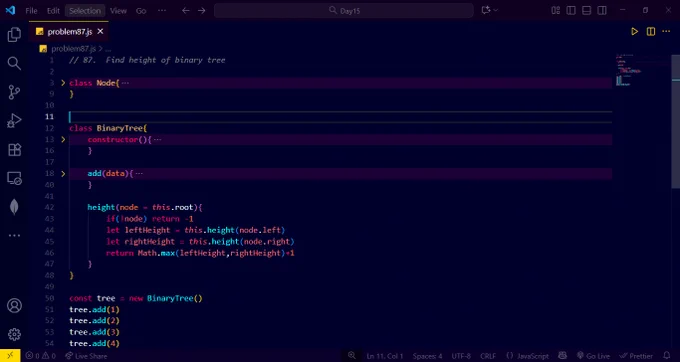The width and height of the screenshot is (680, 362).
Task: Unfold ellipsis after constructor(){
Action: coord(157,140)
